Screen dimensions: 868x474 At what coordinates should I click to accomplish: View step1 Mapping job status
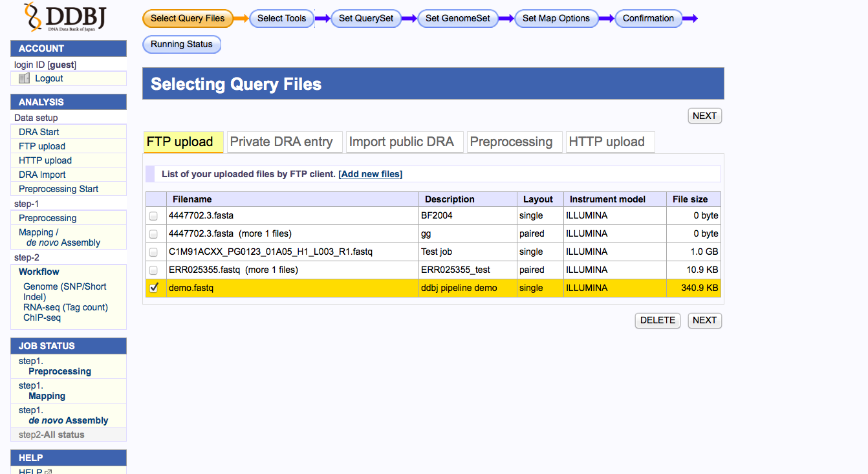pyautogui.click(x=47, y=396)
